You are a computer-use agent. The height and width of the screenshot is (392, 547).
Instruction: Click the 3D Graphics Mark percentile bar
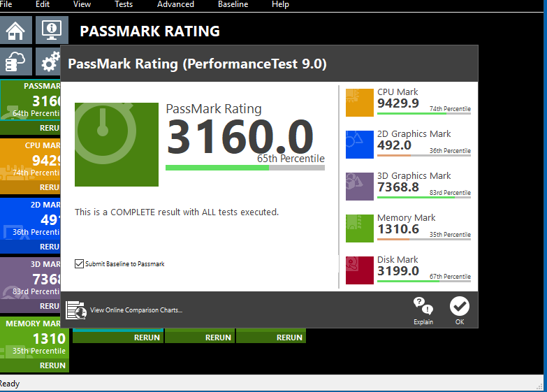click(x=424, y=197)
